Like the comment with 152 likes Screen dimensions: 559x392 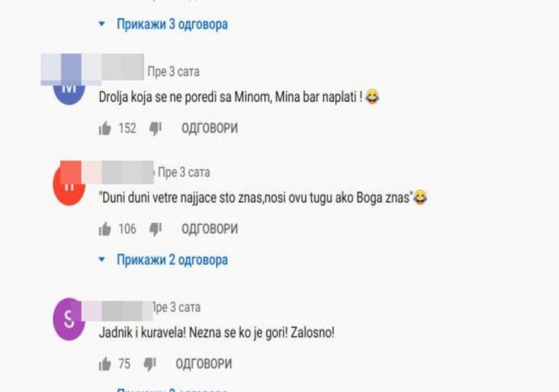[x=105, y=128]
